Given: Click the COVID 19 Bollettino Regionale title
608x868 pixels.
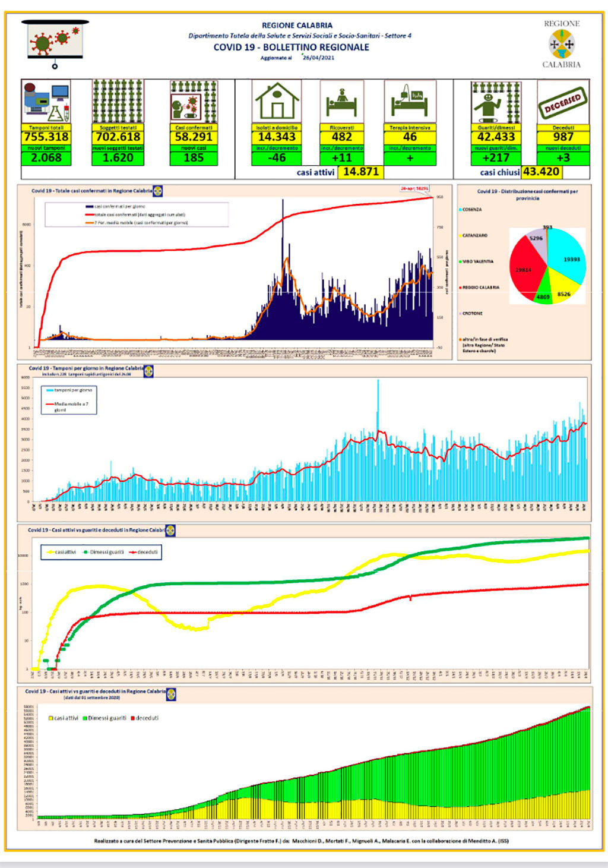Looking at the screenshot, I should coord(292,48).
